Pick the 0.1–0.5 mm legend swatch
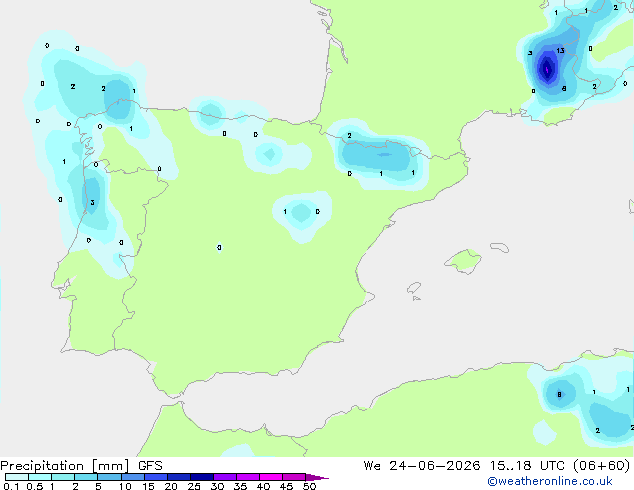Image resolution: width=634 pixels, height=490 pixels. [x=17, y=477]
